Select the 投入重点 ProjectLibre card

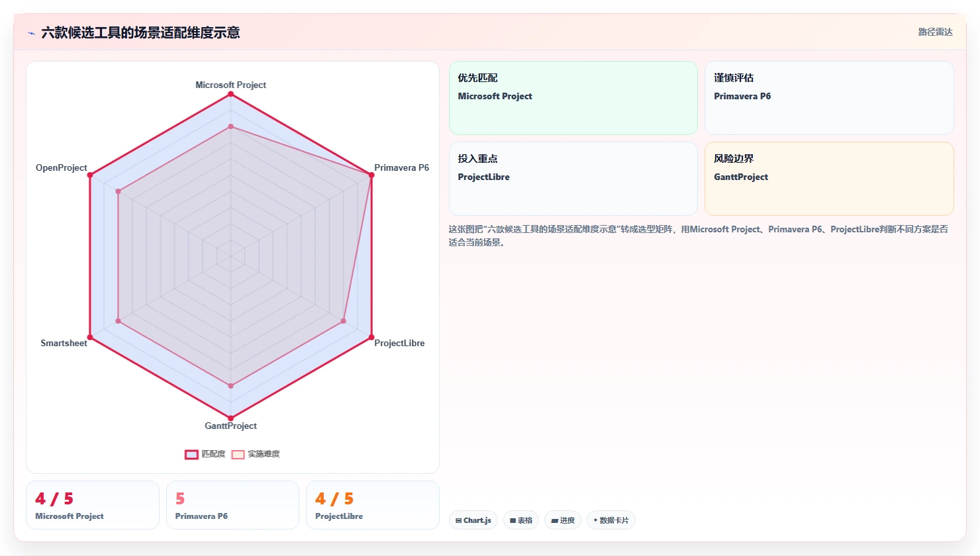pyautogui.click(x=573, y=179)
